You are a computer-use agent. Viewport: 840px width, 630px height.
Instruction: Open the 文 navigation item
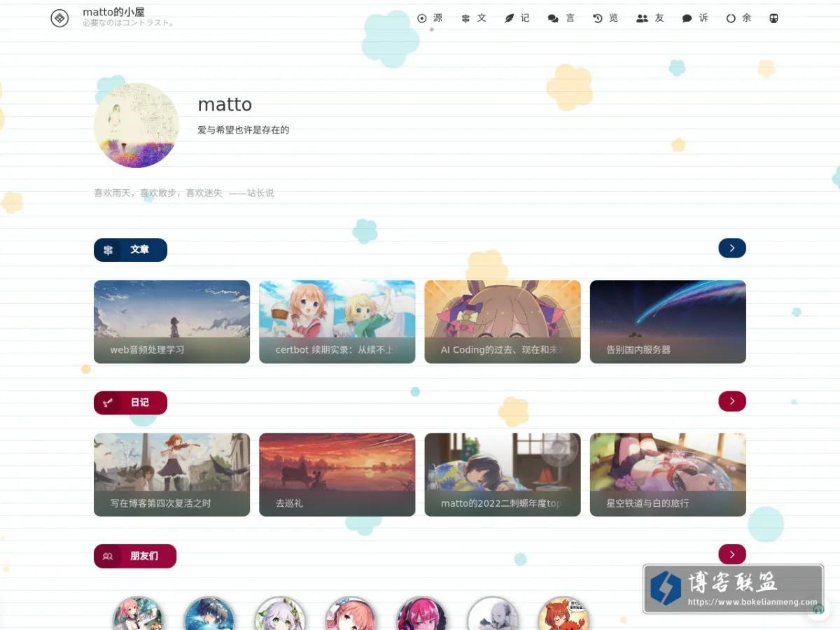click(474, 18)
